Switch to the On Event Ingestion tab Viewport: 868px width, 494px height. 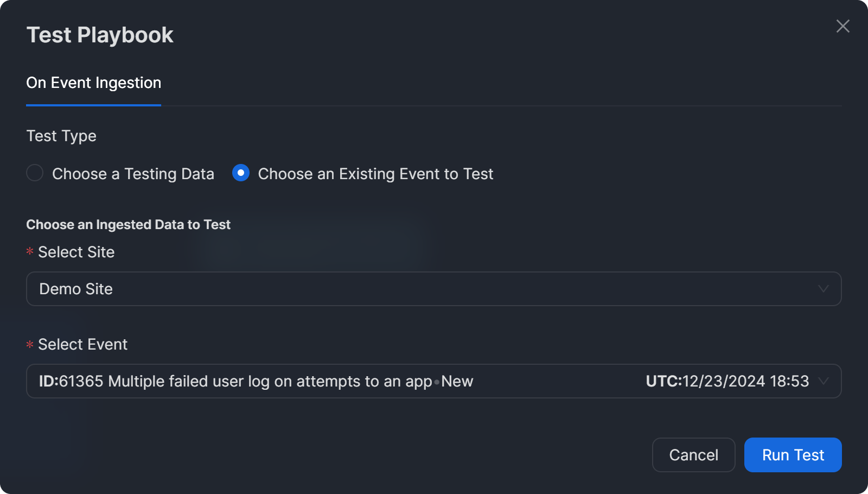93,83
